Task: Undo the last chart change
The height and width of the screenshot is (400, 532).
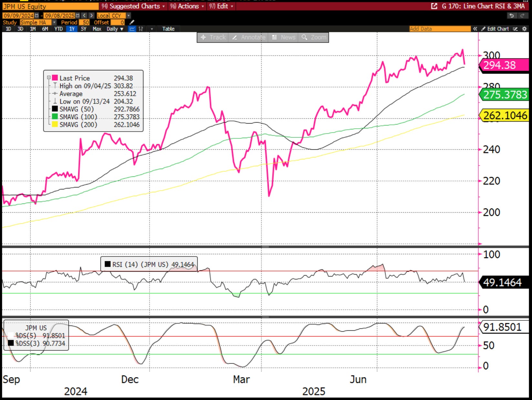Action: [511, 15]
